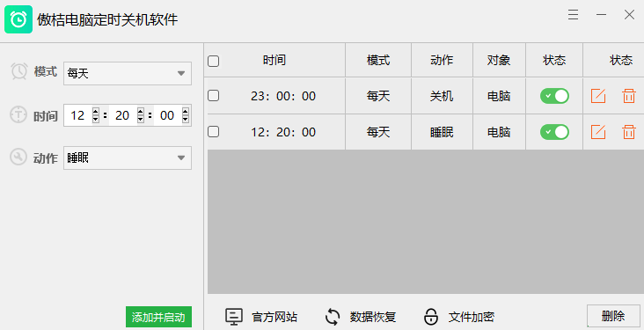Delete the 12:20:00 sleep task via trash icon

(x=629, y=132)
